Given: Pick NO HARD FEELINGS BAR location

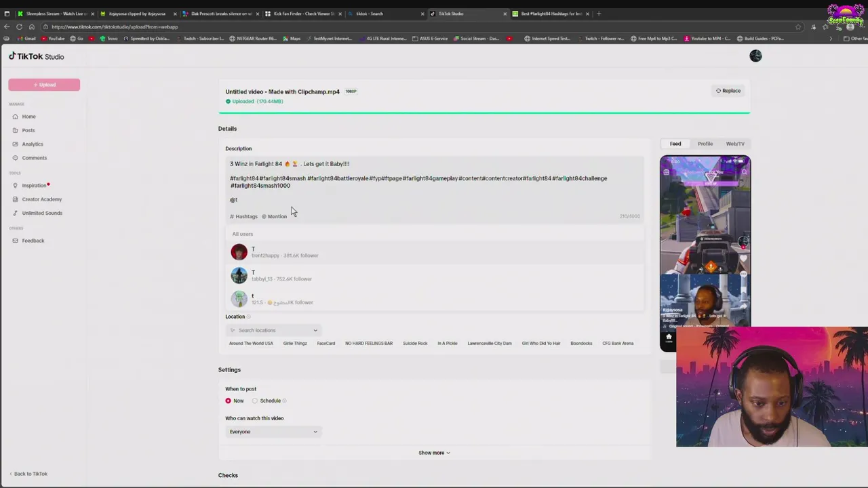Looking at the screenshot, I should click(369, 344).
